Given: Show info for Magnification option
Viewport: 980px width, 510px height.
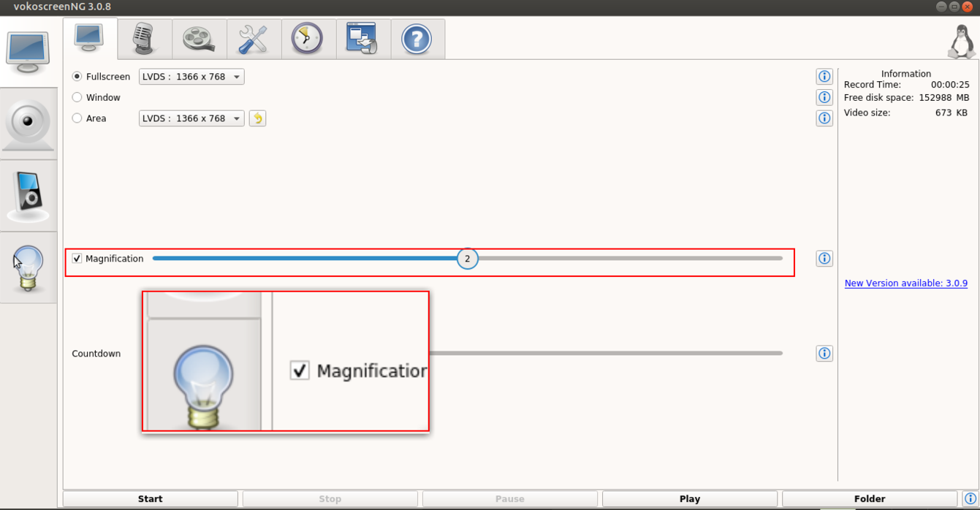Looking at the screenshot, I should [824, 259].
